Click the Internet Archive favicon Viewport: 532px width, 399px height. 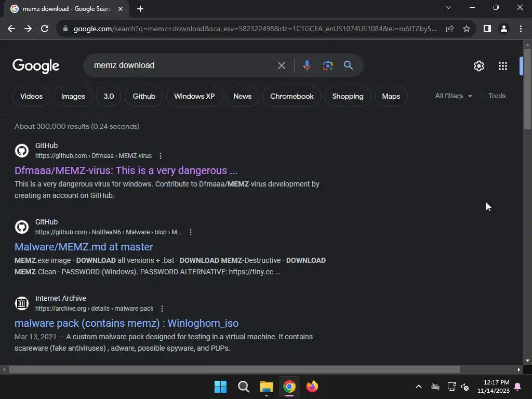[x=22, y=303]
